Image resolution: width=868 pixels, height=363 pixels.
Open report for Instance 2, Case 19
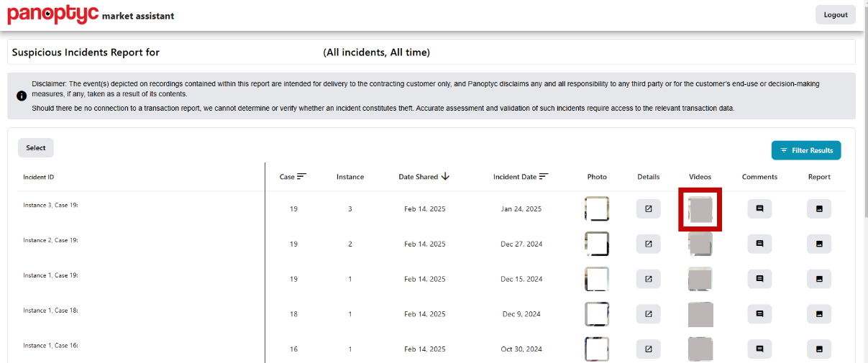tap(818, 244)
